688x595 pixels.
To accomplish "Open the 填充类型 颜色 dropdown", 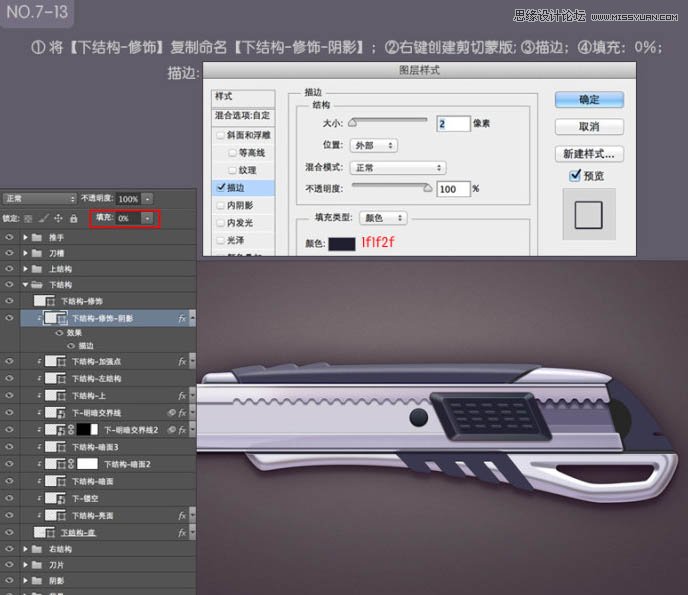I will (x=383, y=218).
